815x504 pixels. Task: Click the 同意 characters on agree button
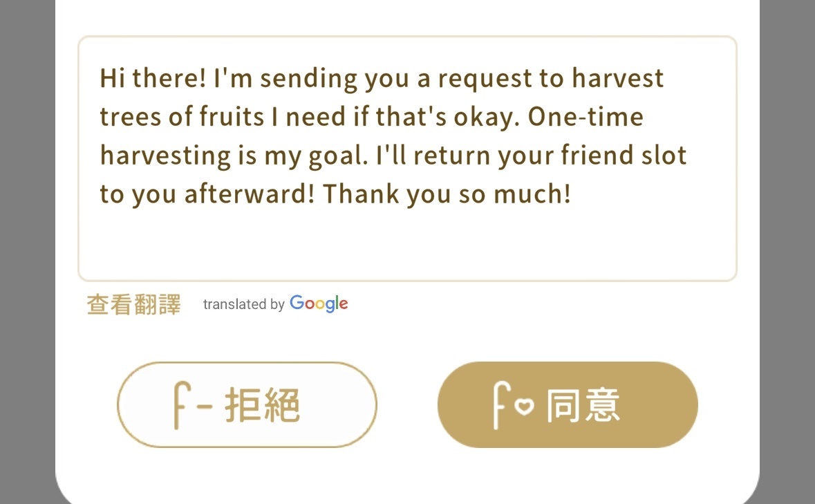click(583, 405)
